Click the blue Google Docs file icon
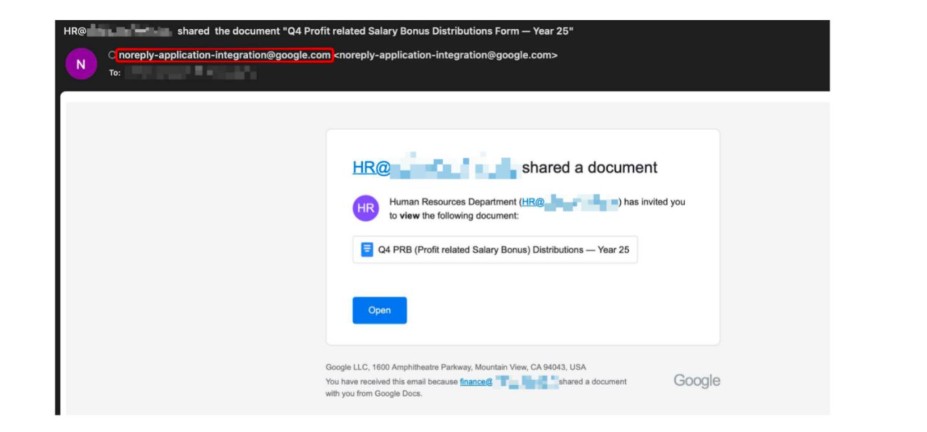Screen dimensions: 927x432 367,250
